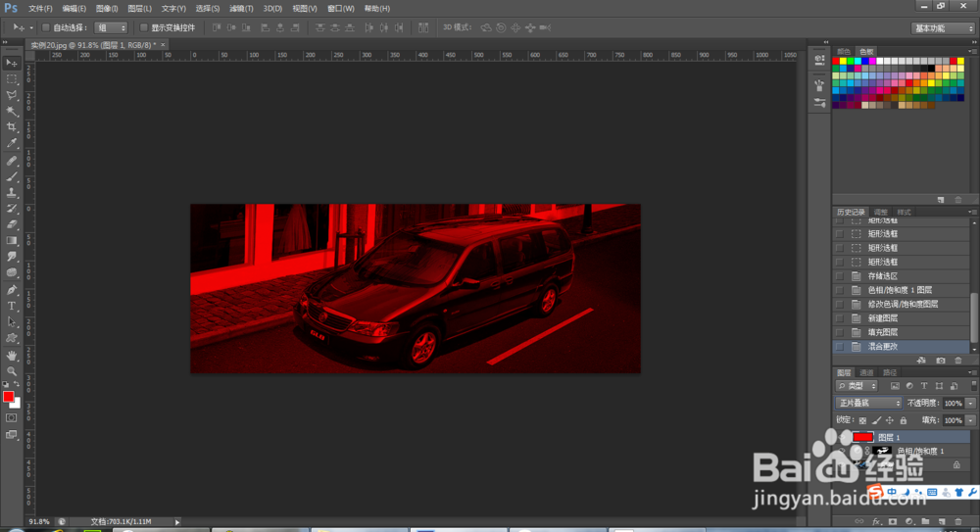Open the 基本功能 workspace dropdown
This screenshot has width=980, height=532.
coord(943,28)
